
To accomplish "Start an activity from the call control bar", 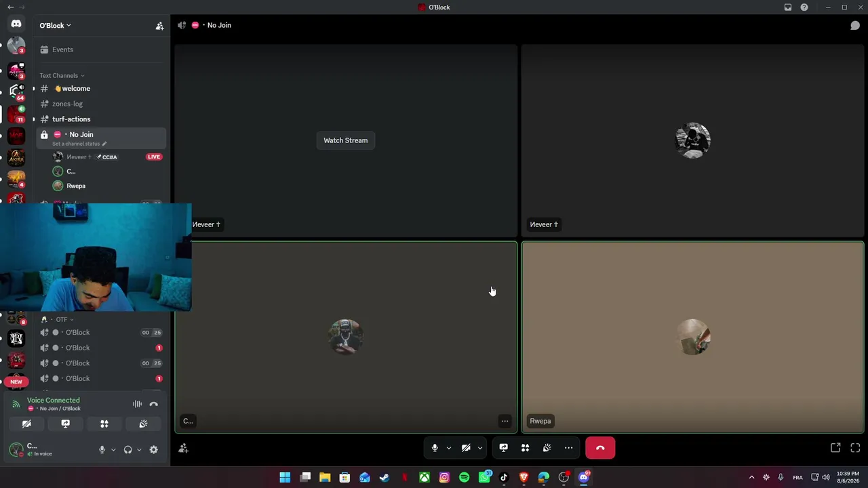I will tap(525, 448).
